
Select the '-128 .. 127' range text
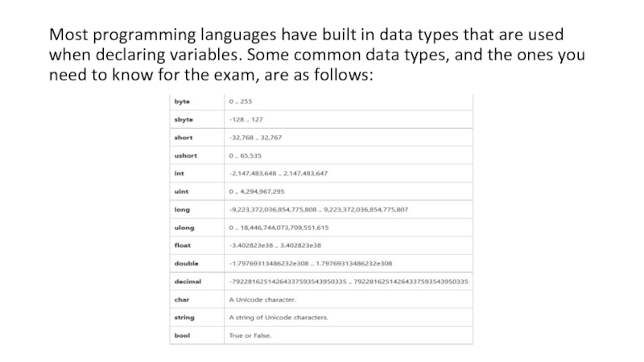(x=247, y=119)
